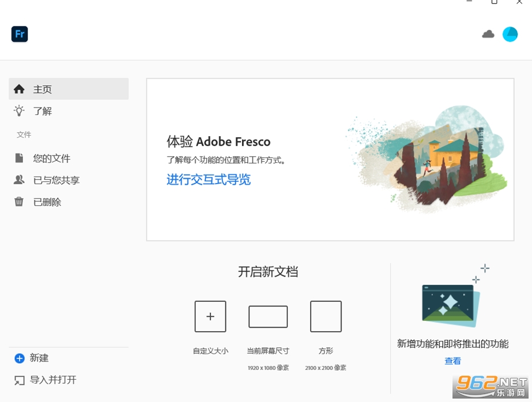Maximize the Fresco window
Image resolution: width=532 pixels, height=402 pixels.
point(494,2)
